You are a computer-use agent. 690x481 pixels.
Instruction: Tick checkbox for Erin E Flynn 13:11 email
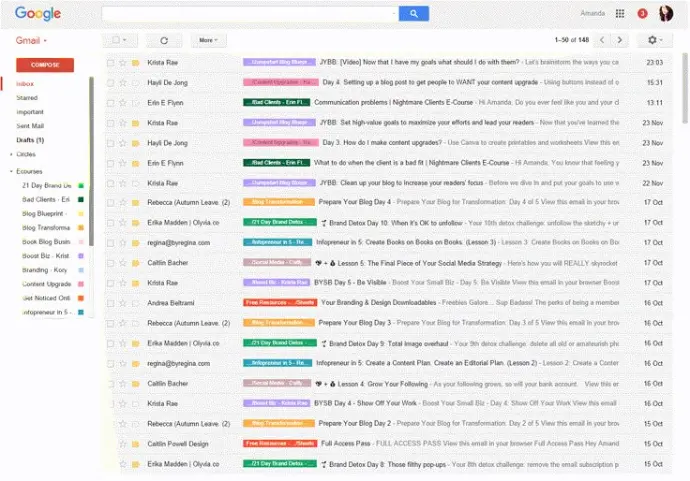click(110, 103)
